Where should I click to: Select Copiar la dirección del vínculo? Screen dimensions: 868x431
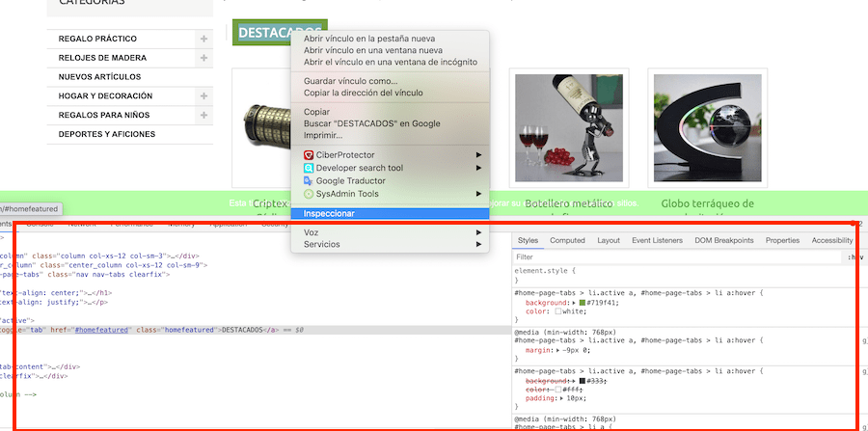click(364, 93)
